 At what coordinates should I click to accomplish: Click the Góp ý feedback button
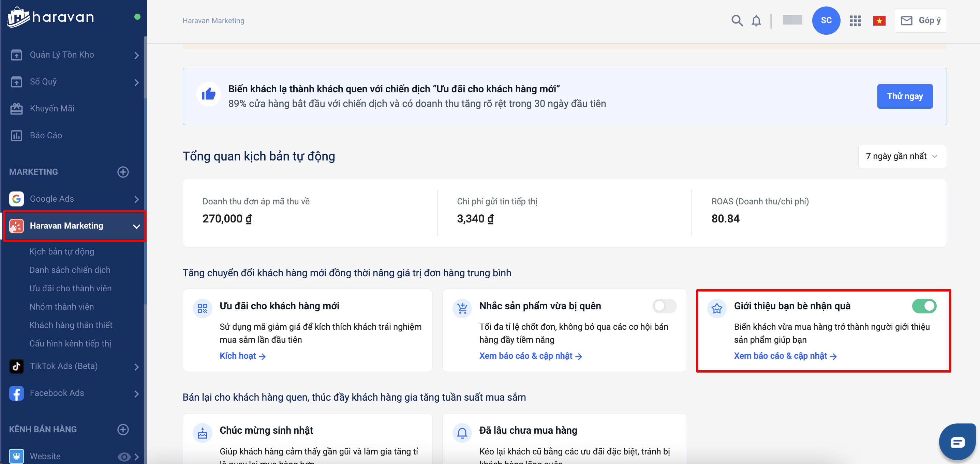tap(920, 20)
